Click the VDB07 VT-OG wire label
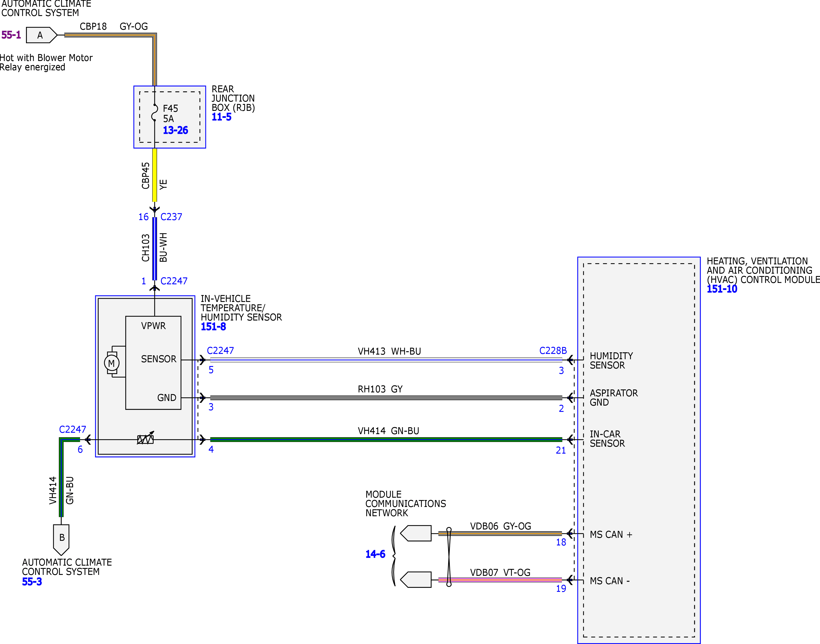 click(500, 572)
